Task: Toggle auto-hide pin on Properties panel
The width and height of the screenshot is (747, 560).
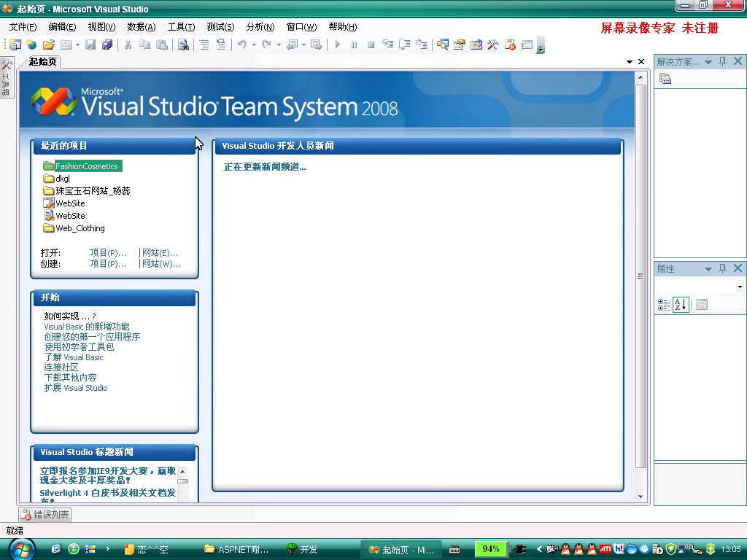Action: coord(723,268)
